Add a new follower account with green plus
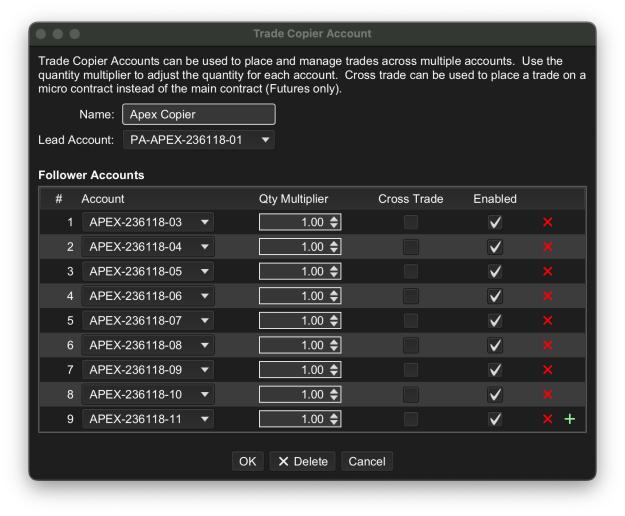The width and height of the screenshot is (625, 516). pyautogui.click(x=570, y=419)
